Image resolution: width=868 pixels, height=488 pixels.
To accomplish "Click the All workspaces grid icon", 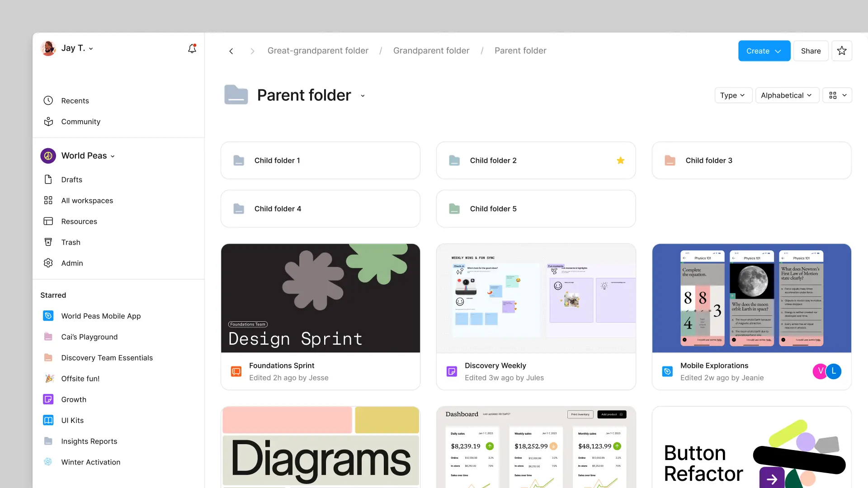I will click(x=48, y=200).
